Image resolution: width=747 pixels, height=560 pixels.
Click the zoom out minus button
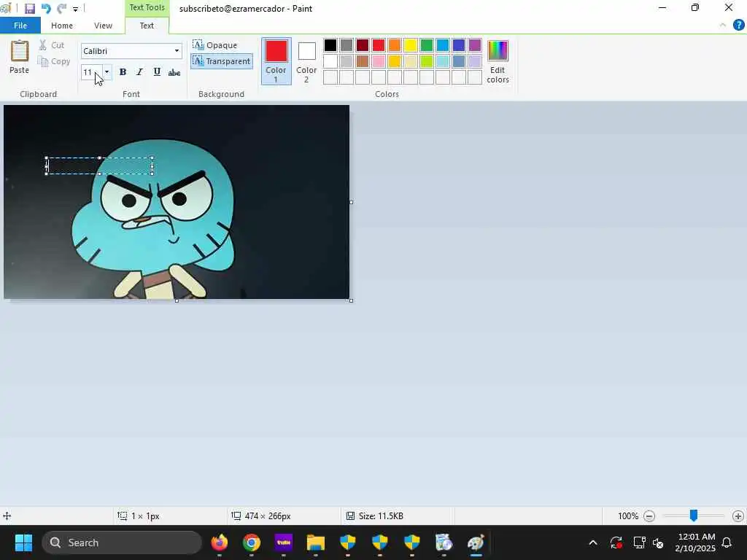(649, 516)
